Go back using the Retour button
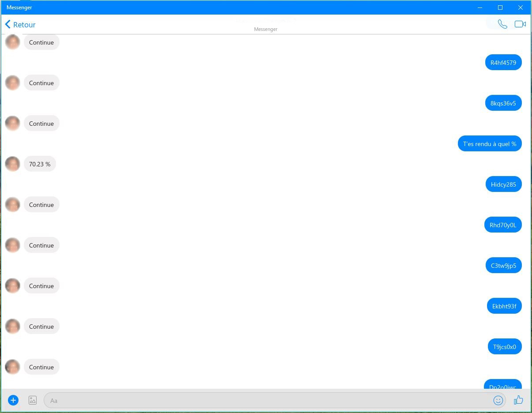532x413 pixels. coord(20,25)
